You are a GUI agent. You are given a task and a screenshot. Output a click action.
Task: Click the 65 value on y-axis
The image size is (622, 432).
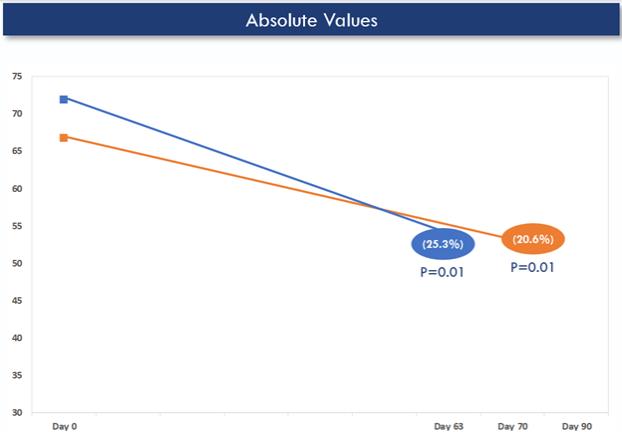point(17,151)
